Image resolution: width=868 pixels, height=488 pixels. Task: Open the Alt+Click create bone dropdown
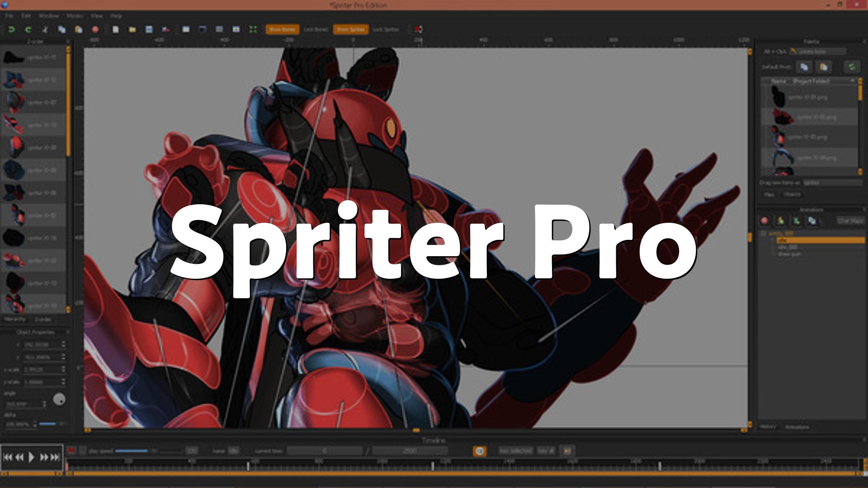click(x=817, y=52)
